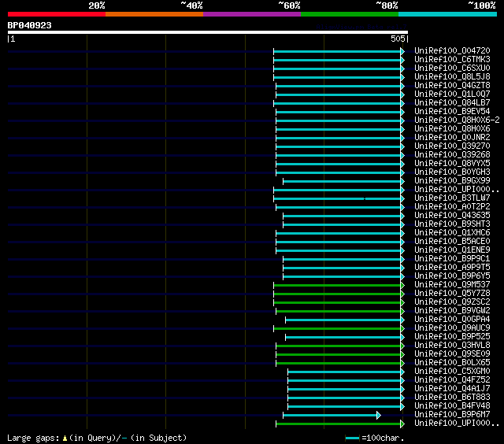Click the purple ~60% identity color segment
This screenshot has height=444, width=504.
click(x=252, y=14)
